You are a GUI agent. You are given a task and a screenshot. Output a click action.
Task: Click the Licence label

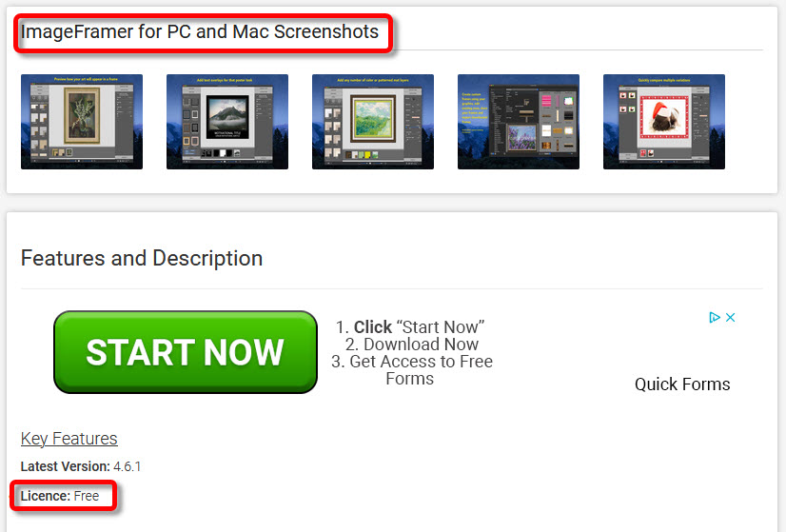click(x=46, y=496)
